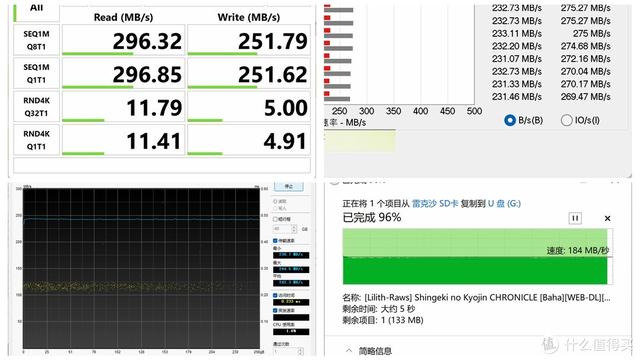This screenshot has width=640, height=360.
Task: Cancel the file copy with the X icon
Action: [x=607, y=218]
